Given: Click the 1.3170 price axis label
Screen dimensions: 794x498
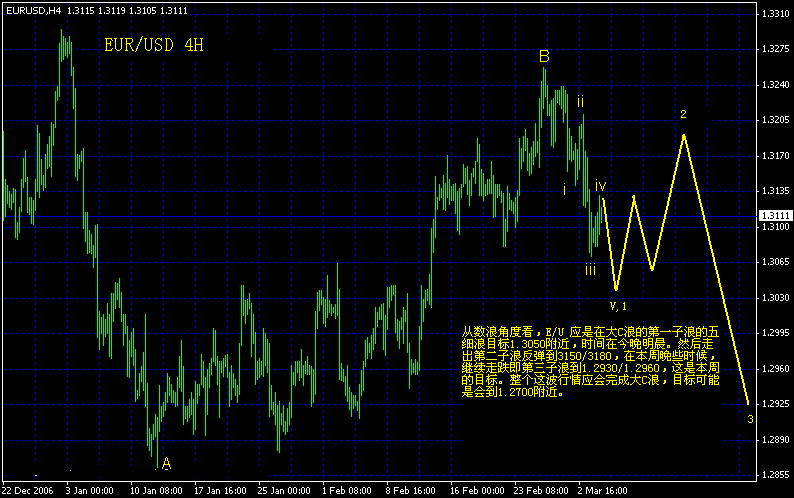Looking at the screenshot, I should [x=775, y=156].
